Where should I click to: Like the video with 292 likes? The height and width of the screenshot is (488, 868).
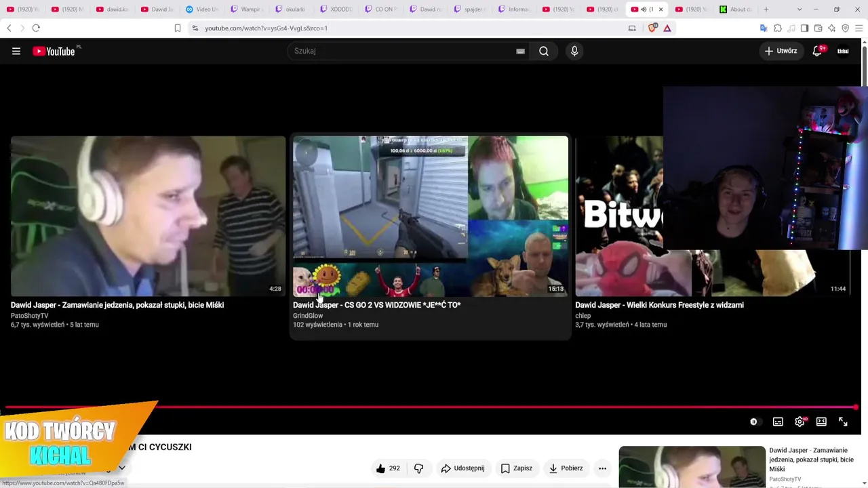[x=388, y=468]
